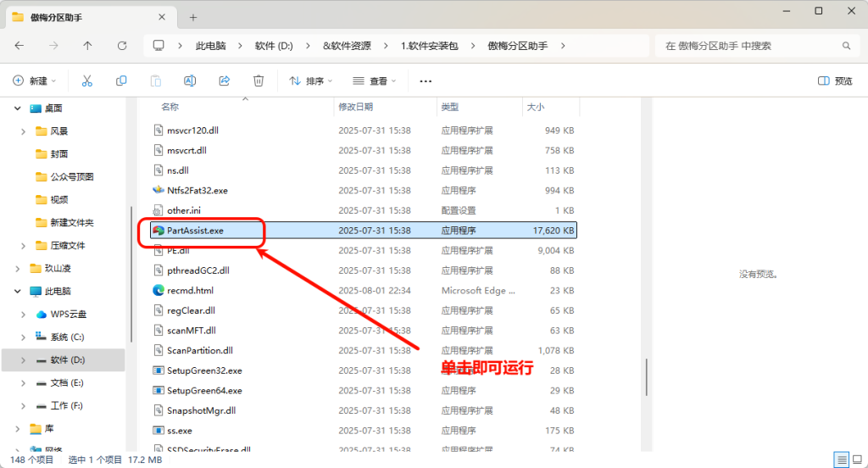This screenshot has height=468, width=868.
Task: Click the file list vertical scrollbar
Action: point(646,377)
